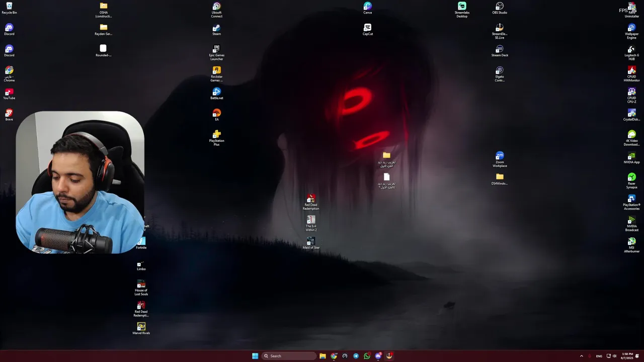The width and height of the screenshot is (644, 362).
Task: Select the Rounded file icon
Action: tap(103, 51)
